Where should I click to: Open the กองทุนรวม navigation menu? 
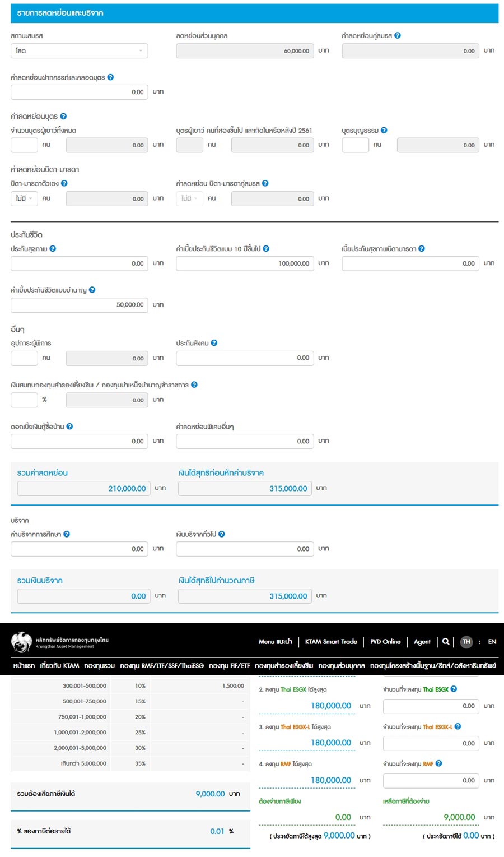[99, 666]
